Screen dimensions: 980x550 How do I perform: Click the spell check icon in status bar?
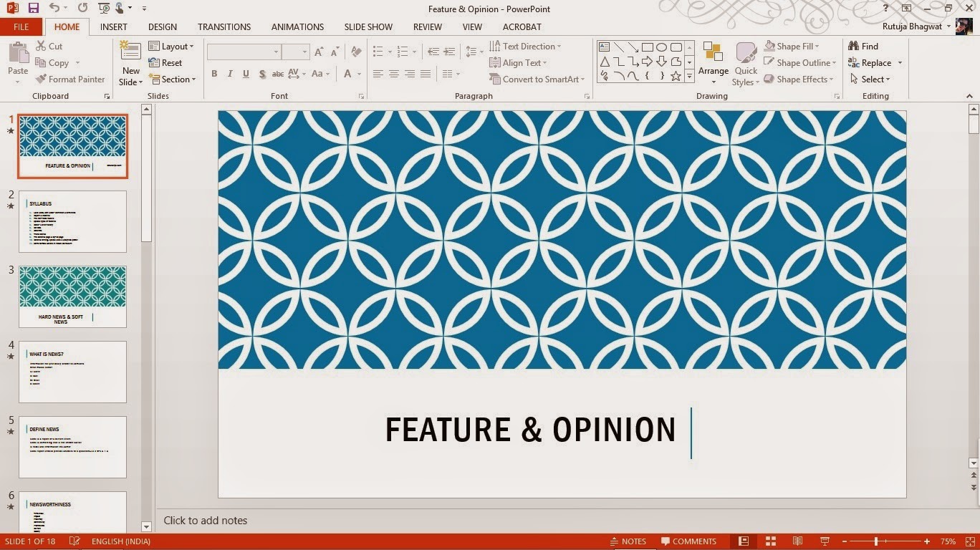[75, 541]
